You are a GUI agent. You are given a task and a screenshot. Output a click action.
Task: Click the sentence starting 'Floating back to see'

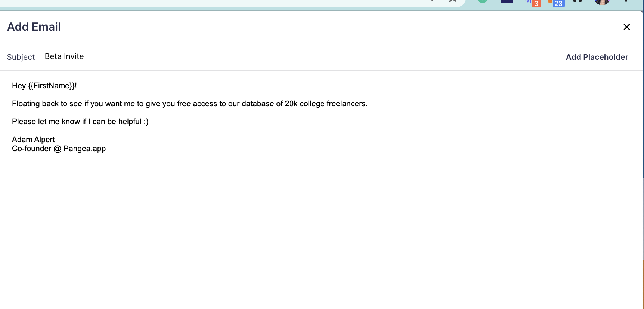[x=190, y=104]
